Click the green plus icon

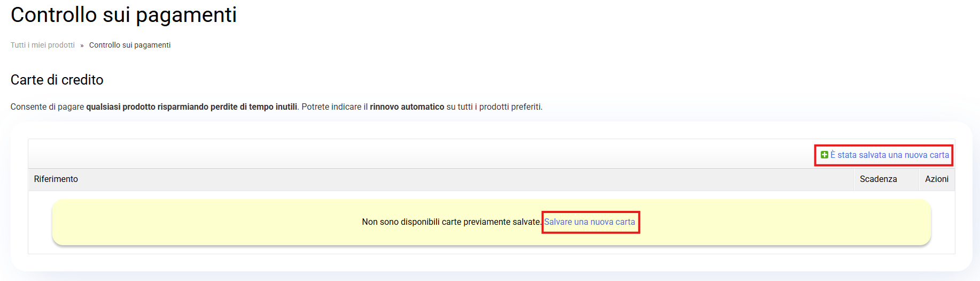[825, 155]
